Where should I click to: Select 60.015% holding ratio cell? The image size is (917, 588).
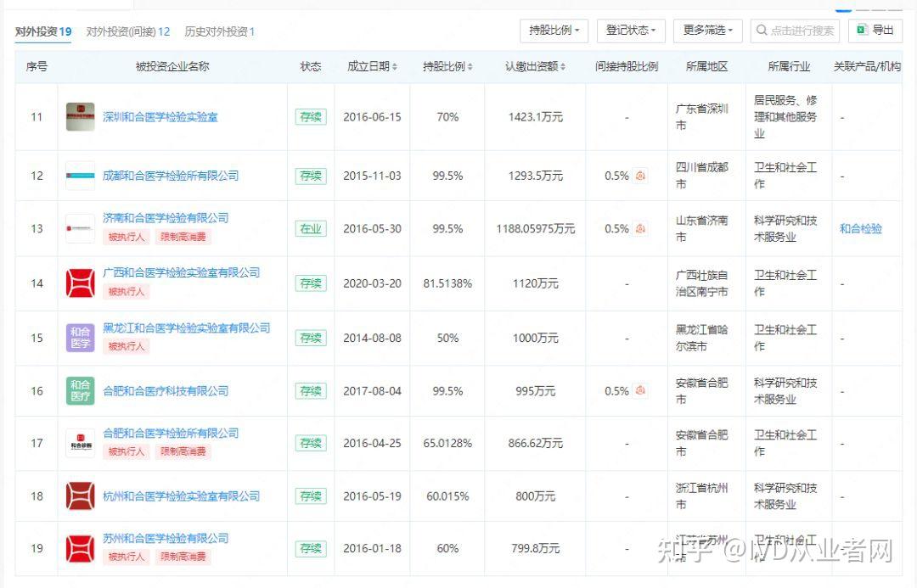(447, 496)
